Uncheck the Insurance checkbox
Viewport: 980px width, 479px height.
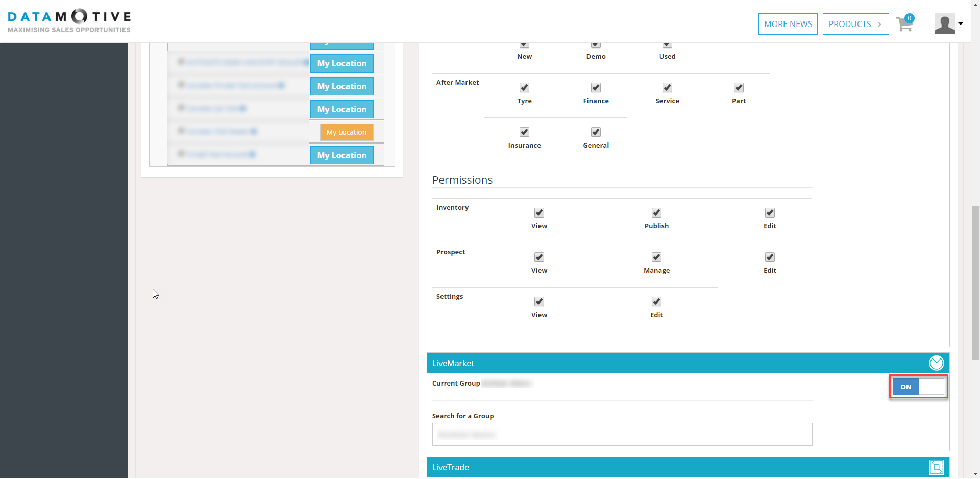coord(524,132)
